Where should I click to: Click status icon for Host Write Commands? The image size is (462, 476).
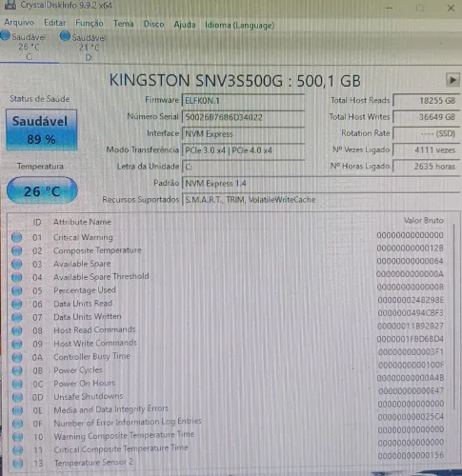[x=17, y=344]
